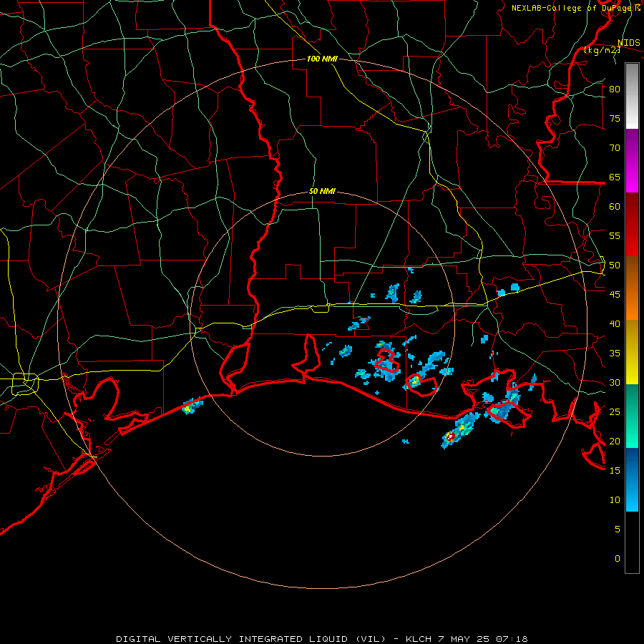This screenshot has height=644, width=644.
Task: Click the 35 value on color scale
Action: coord(615,353)
